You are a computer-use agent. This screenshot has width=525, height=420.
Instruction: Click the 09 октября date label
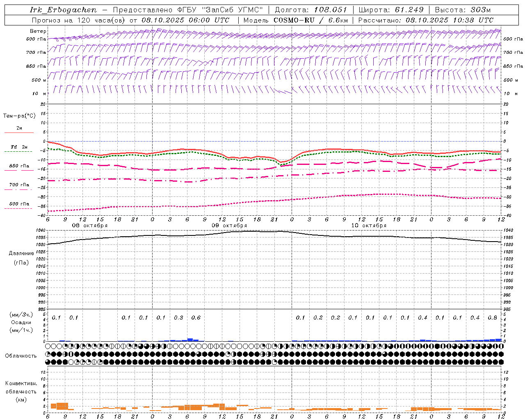[229, 226]
